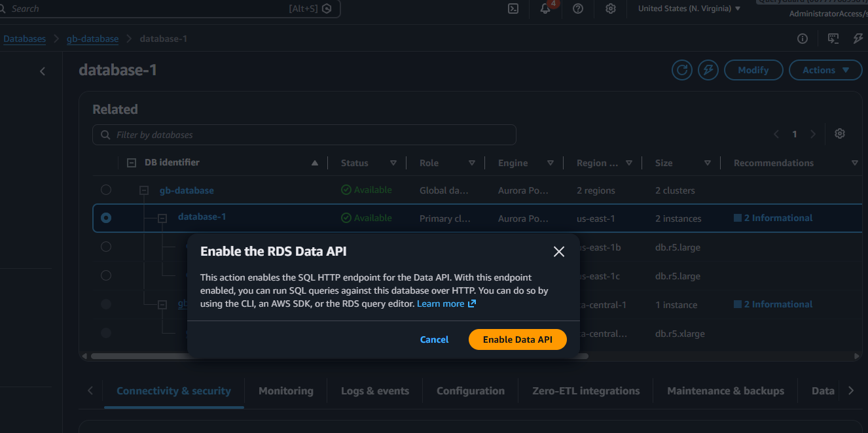The height and width of the screenshot is (433, 868).
Task: Click the scrollbar right arrow under the table
Action: [x=858, y=356]
